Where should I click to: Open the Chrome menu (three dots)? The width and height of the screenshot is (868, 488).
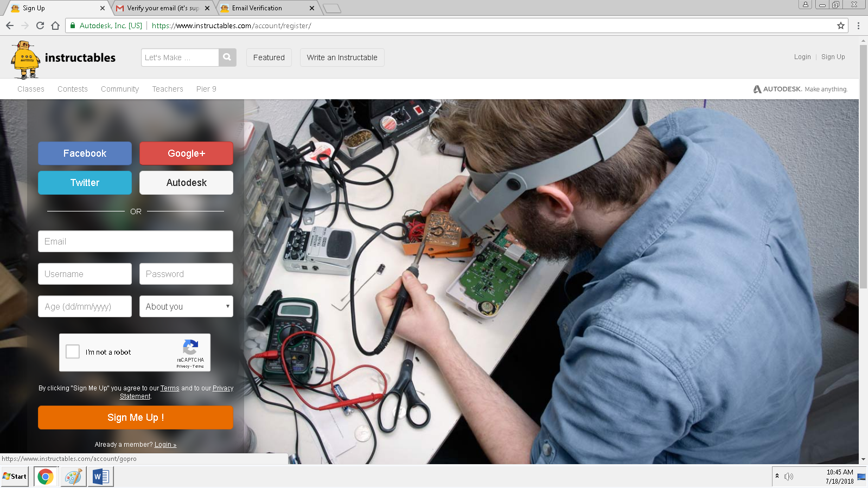tap(858, 25)
